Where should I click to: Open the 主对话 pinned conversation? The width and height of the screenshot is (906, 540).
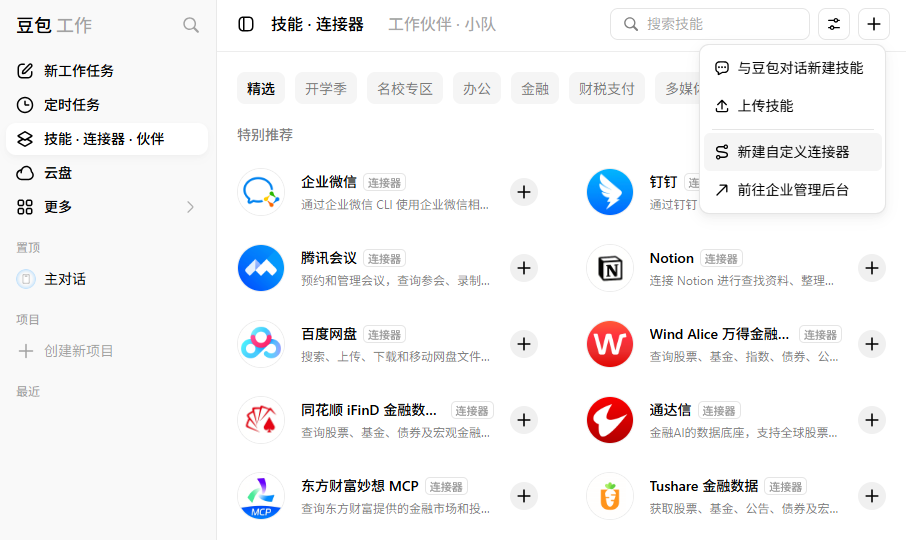[x=107, y=279]
